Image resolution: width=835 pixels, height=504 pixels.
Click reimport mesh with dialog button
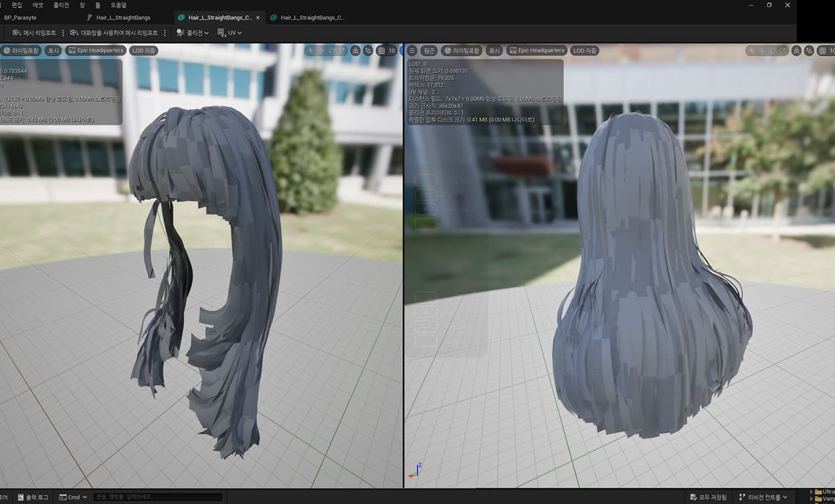coord(114,33)
